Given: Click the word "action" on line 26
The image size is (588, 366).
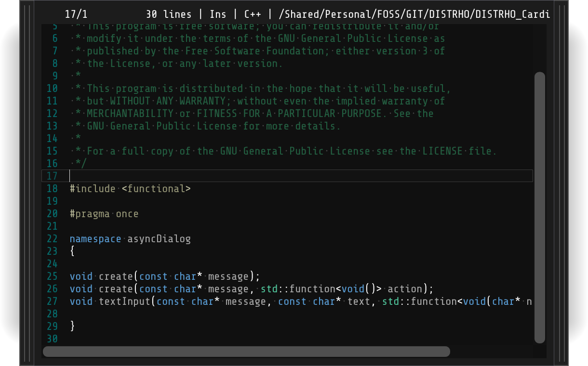Looking at the screenshot, I should [x=405, y=289].
